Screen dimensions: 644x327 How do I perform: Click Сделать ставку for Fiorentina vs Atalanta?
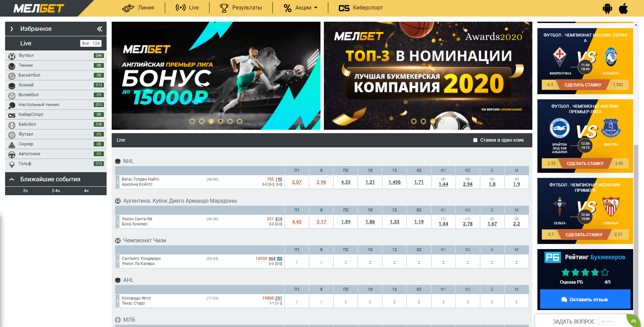pyautogui.click(x=583, y=85)
